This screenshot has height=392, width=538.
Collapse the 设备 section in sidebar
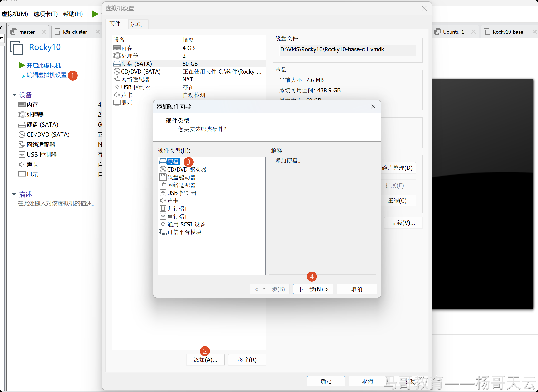14,95
